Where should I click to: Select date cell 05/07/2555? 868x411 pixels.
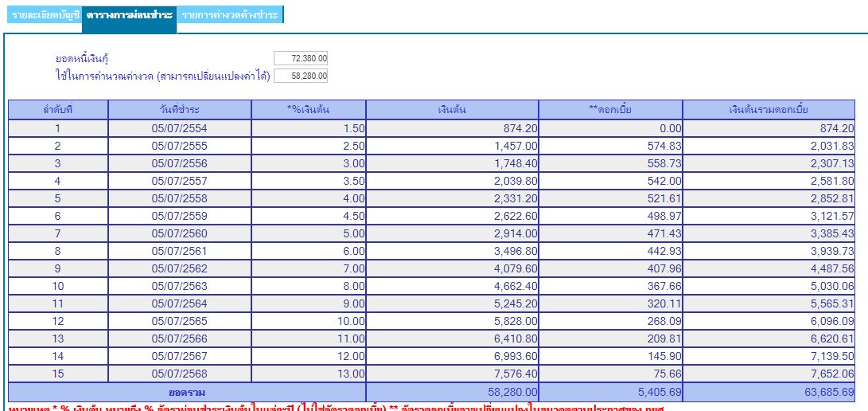tap(179, 147)
